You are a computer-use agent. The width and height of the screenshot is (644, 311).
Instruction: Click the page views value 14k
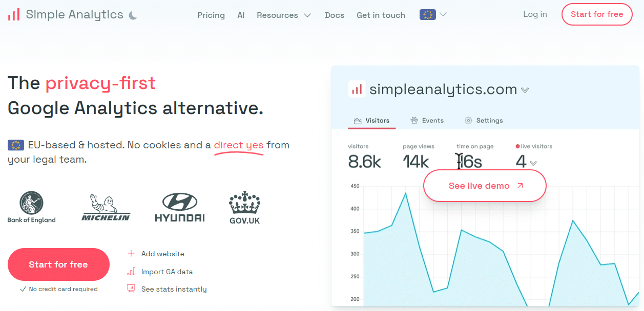pyautogui.click(x=416, y=162)
